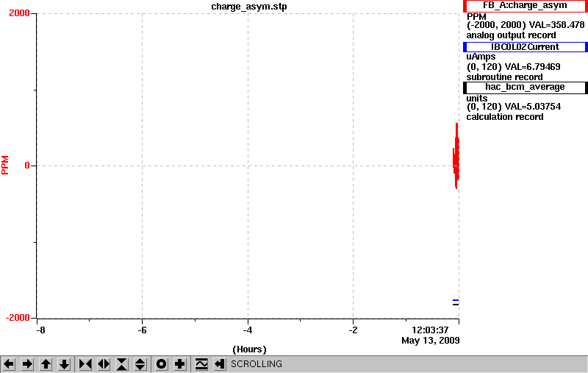This screenshot has width=588, height=373.
Task: Compress the time axis with the inward triangles icon
Action: (x=85, y=364)
